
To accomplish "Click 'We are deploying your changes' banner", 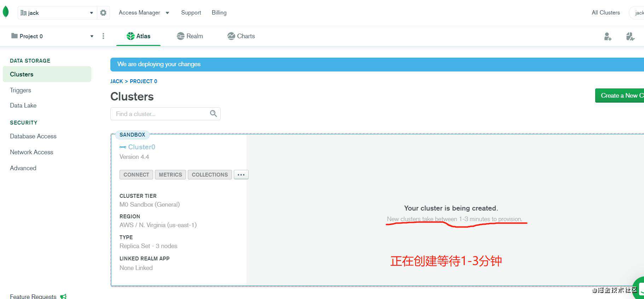I will 377,64.
